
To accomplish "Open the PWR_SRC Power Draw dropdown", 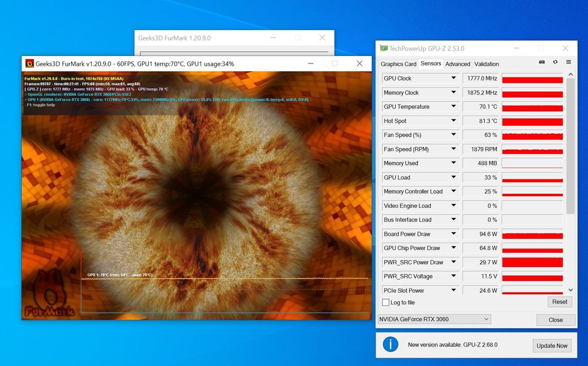I will pyautogui.click(x=453, y=262).
